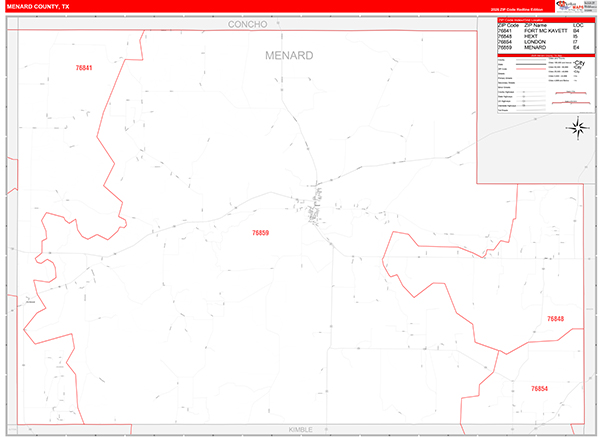Click the ZIP label 76848 on map
Screen dimensions: 600x437
click(555, 319)
